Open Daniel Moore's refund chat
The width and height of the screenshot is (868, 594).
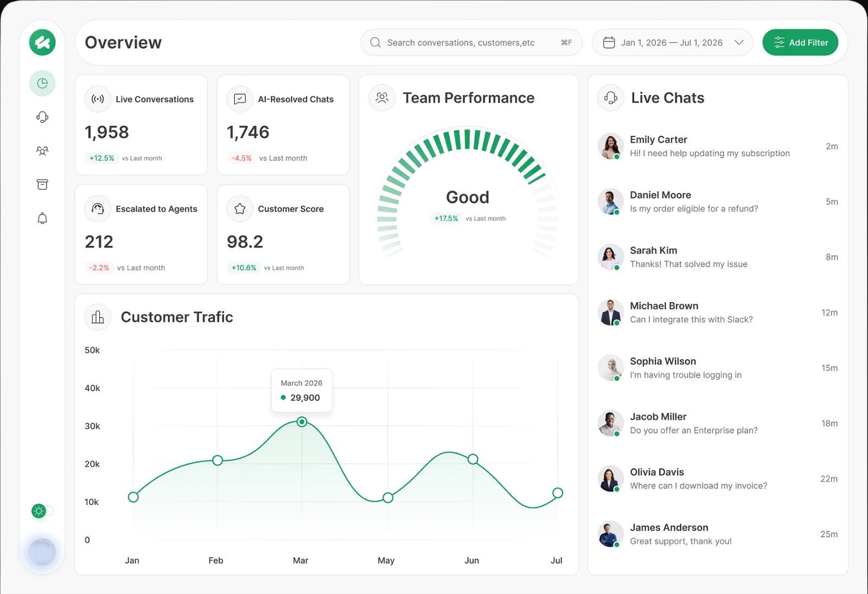pos(718,202)
